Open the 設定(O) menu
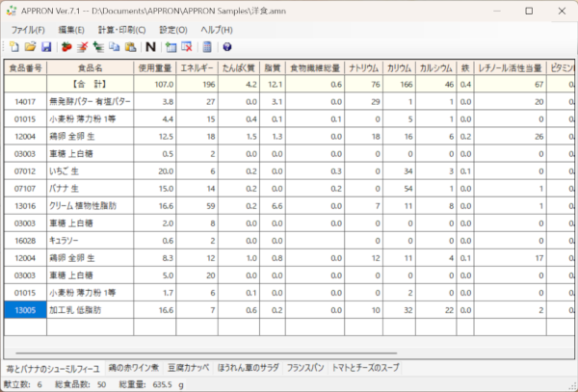This screenshot has width=578, height=392. tap(172, 30)
